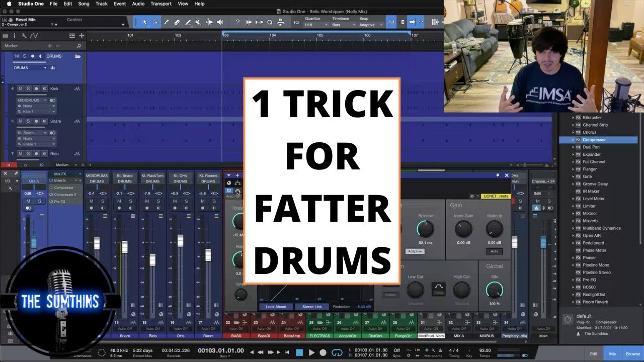Open the Apple menu
Screen dimensions: 644x362
pyautogui.click(x=9, y=4)
